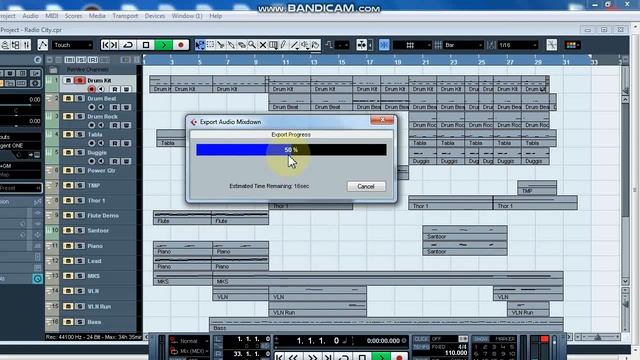Click the export progress bar

(x=291, y=150)
